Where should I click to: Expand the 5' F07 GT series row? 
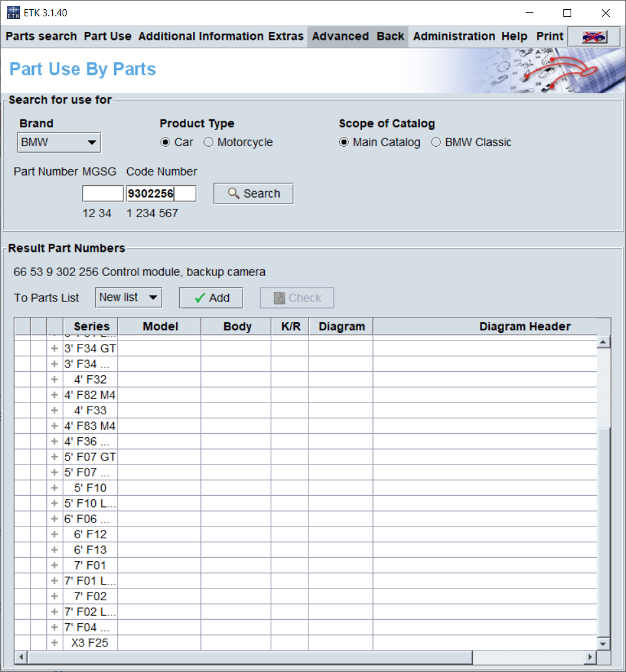pos(54,457)
